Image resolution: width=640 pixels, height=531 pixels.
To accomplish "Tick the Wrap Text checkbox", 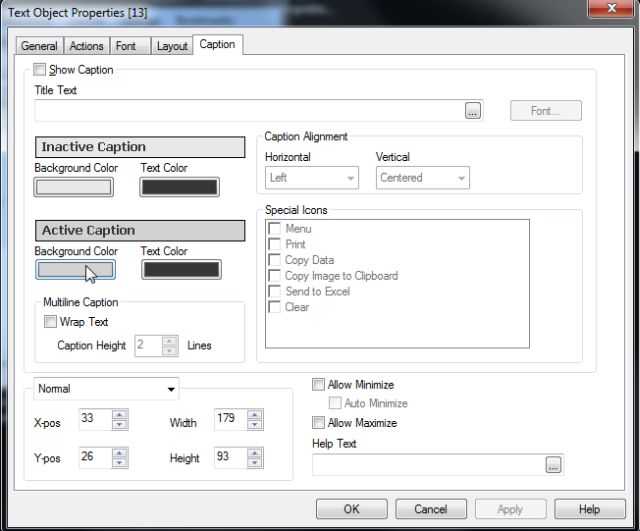I will point(50,322).
